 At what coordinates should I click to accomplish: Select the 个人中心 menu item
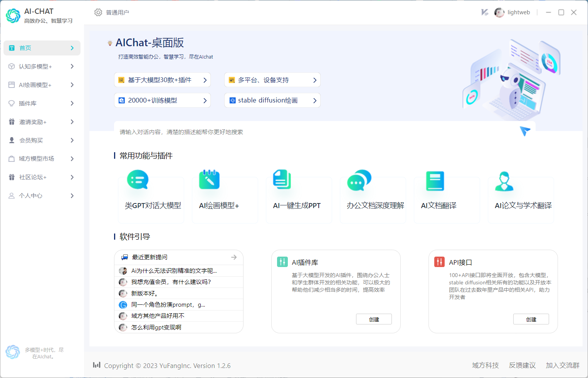point(42,196)
